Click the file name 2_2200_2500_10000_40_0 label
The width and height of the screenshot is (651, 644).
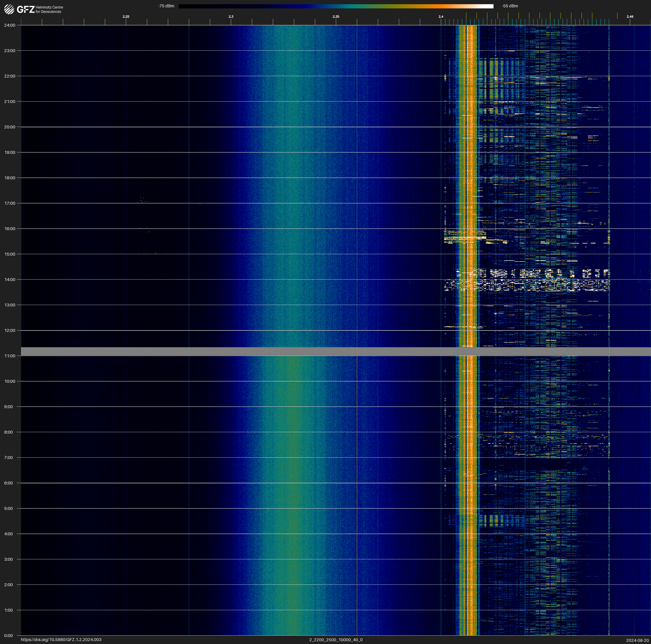(336, 640)
